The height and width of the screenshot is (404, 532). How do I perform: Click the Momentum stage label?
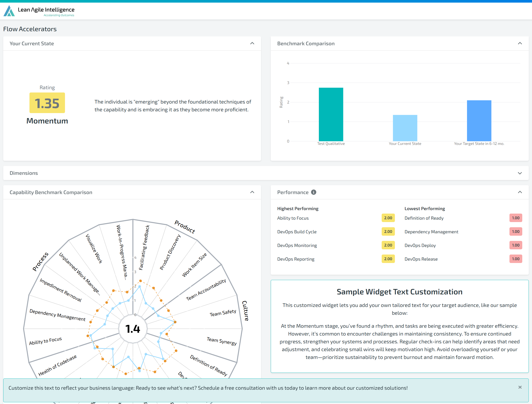pos(47,121)
